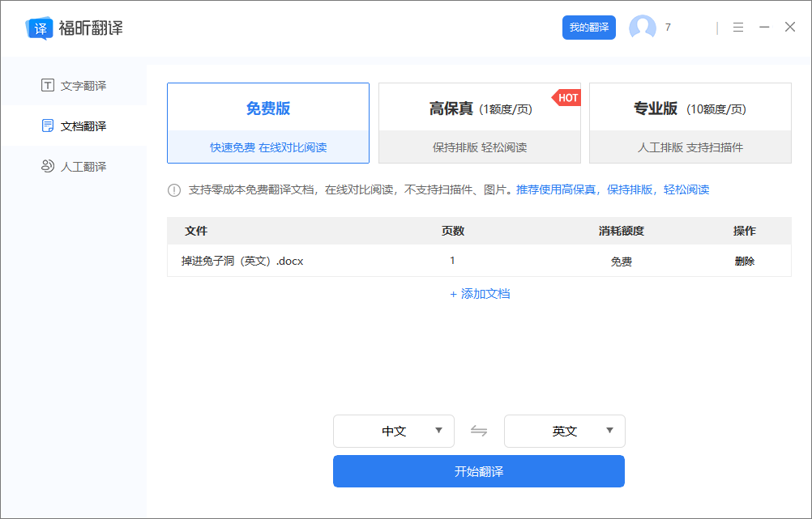This screenshot has height=519, width=812.
Task: Open the source language dropdown showing 中文
Action: (x=394, y=431)
